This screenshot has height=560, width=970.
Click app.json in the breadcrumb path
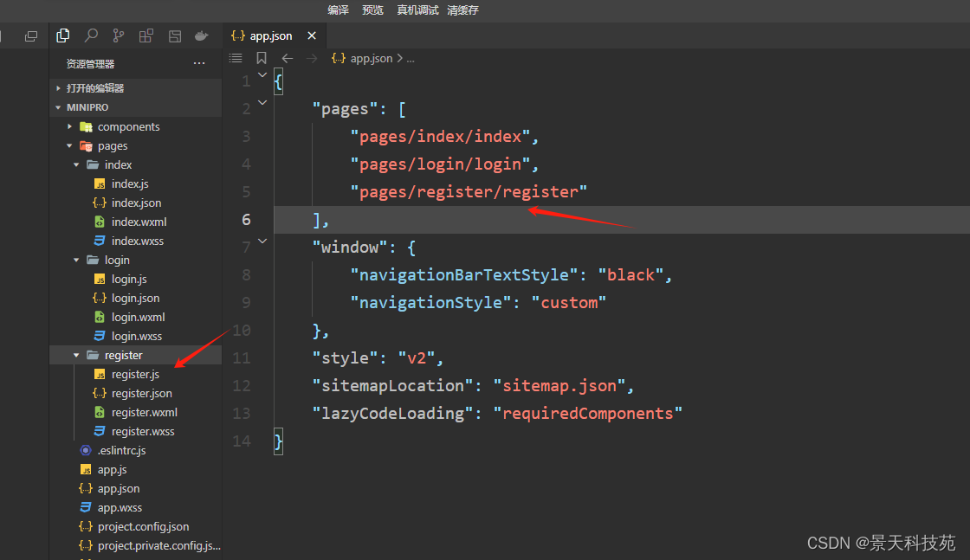click(372, 58)
